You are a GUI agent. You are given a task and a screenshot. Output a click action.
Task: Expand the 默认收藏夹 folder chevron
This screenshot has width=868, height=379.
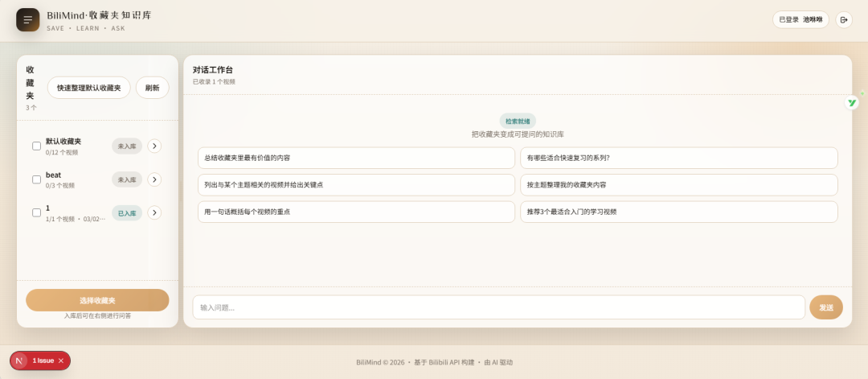(154, 146)
